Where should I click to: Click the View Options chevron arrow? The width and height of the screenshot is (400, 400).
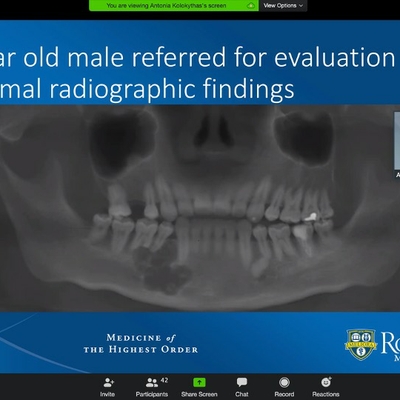(x=301, y=6)
